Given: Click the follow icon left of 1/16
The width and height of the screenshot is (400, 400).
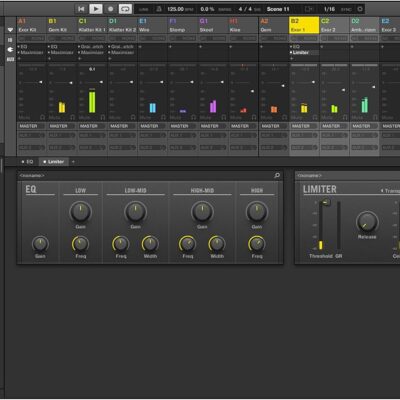Looking at the screenshot, I should 310,9.
